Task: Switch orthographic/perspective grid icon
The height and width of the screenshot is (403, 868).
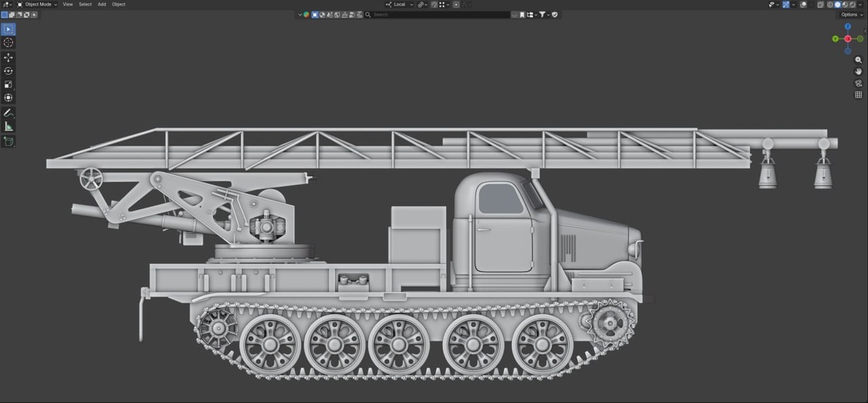Action: pyautogui.click(x=859, y=95)
